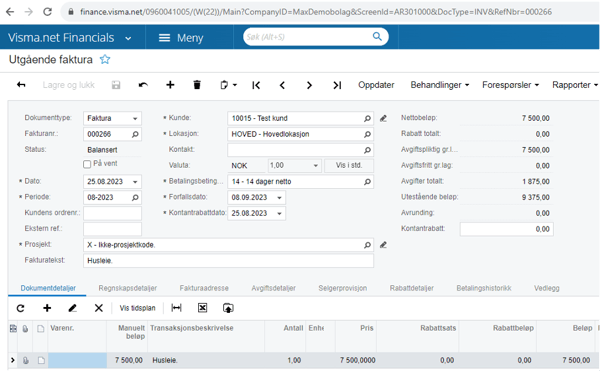This screenshot has height=371, width=600.
Task: Expand the Rapporter menu
Action: tap(575, 85)
